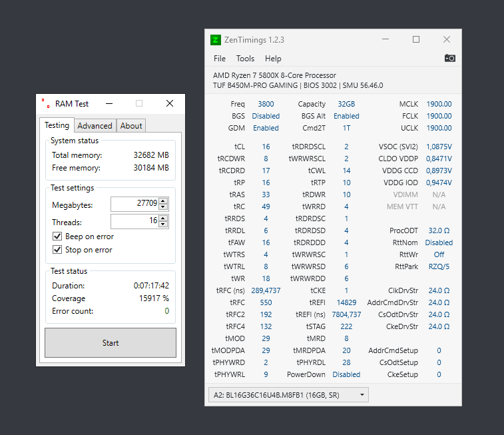Increase Megabytes with the up arrow

click(x=163, y=201)
